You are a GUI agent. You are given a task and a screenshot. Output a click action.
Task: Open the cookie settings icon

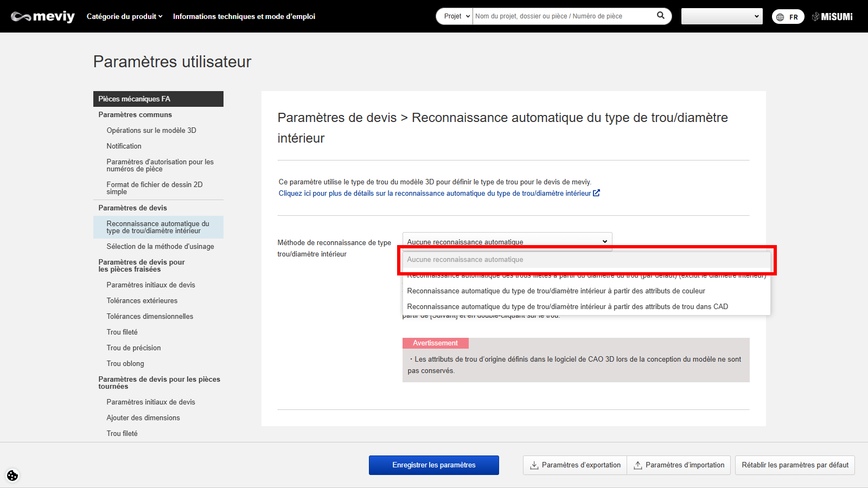tap(12, 476)
